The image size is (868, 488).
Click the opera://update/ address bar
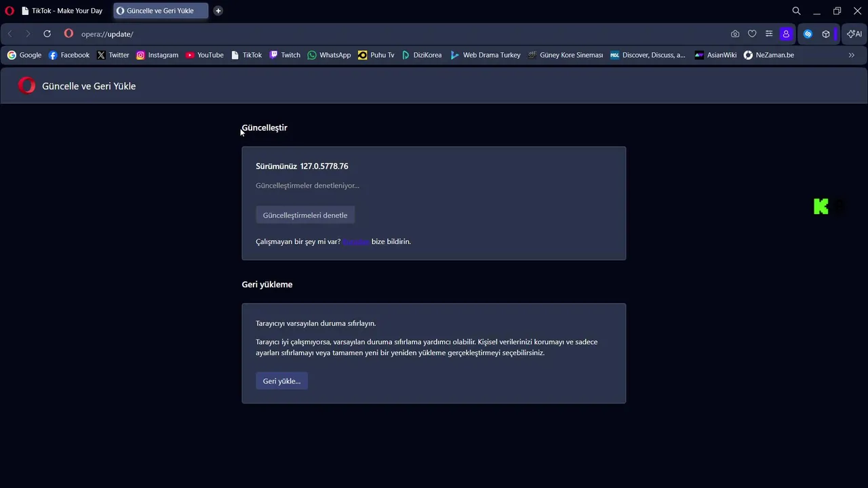(400, 34)
